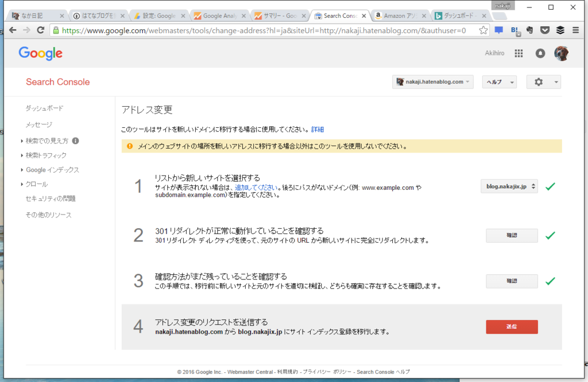Click the browser forward arrow
Image resolution: width=588 pixels, height=382 pixels.
point(26,30)
